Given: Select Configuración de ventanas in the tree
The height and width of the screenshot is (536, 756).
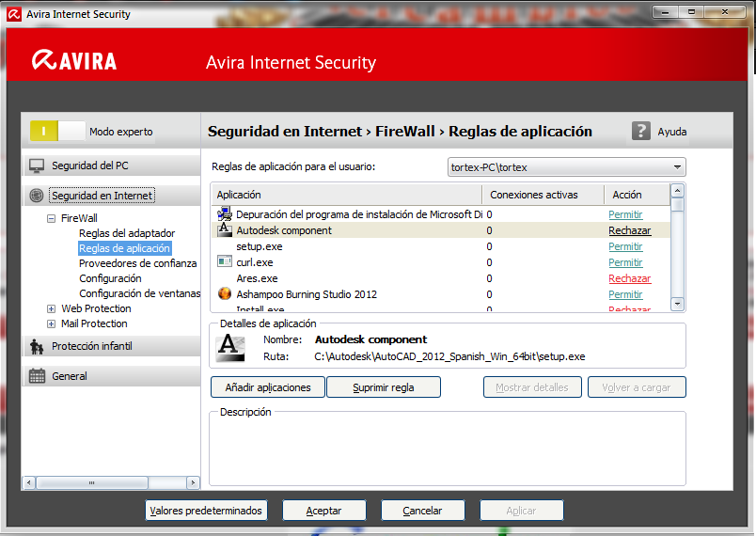Looking at the screenshot, I should [x=139, y=293].
